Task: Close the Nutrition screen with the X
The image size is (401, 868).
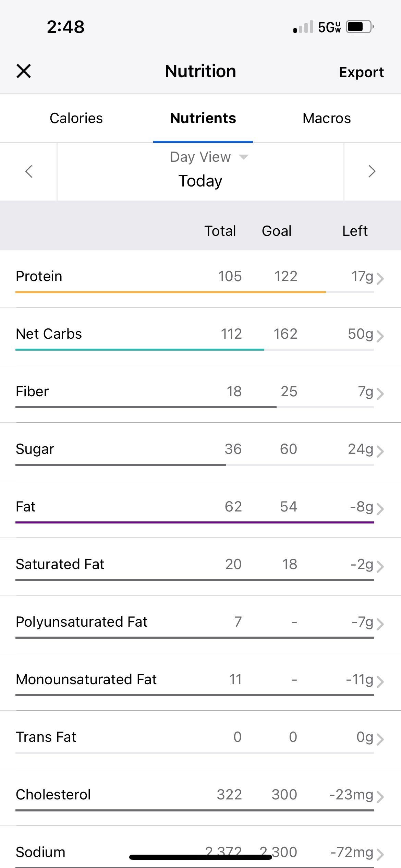Action: 24,71
